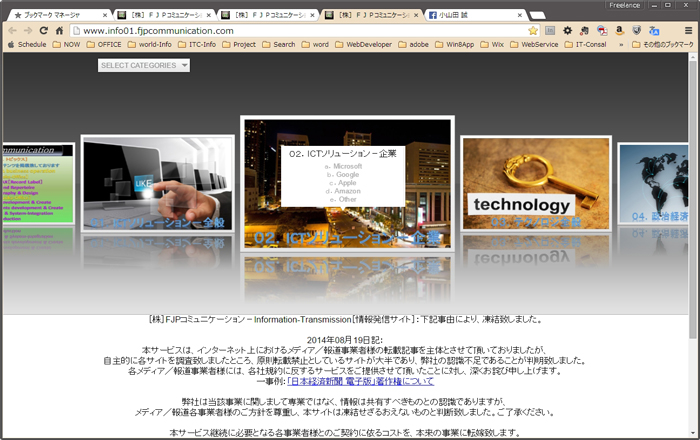Show hidden bookmarks with » chevron
The image size is (700, 440).
click(x=621, y=45)
